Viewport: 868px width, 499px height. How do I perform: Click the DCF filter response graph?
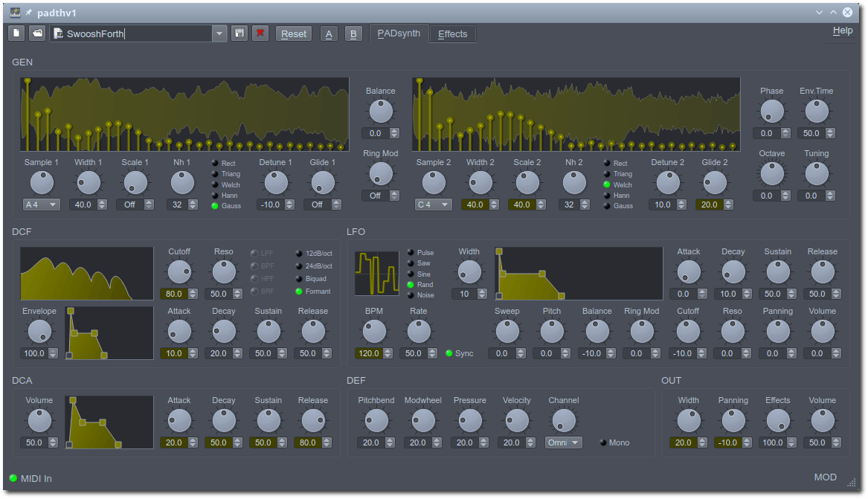tap(86, 273)
